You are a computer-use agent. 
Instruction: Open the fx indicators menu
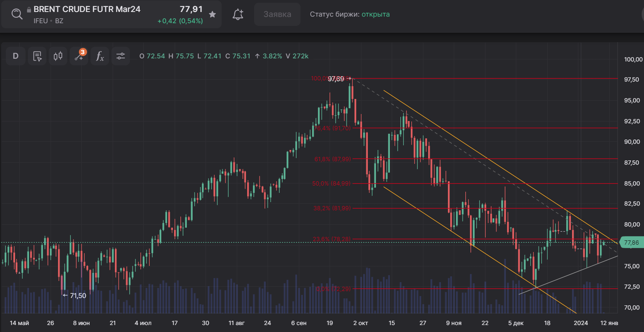pyautogui.click(x=100, y=56)
